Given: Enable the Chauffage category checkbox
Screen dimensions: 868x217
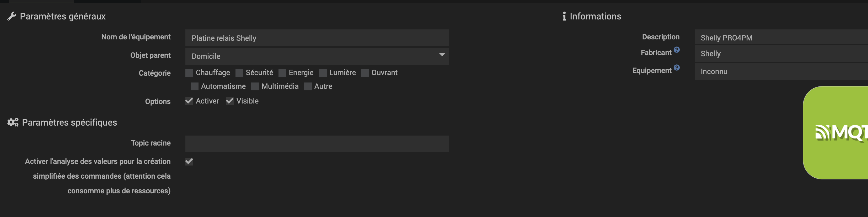Looking at the screenshot, I should pyautogui.click(x=189, y=73).
